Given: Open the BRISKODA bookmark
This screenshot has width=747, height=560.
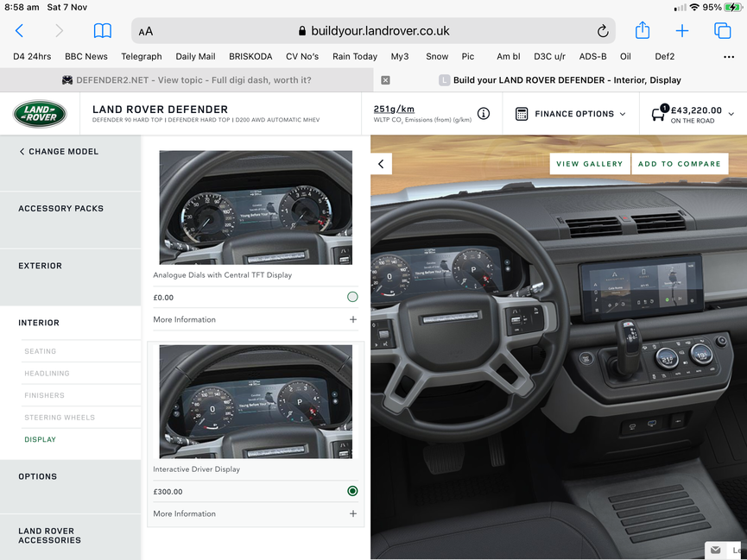Looking at the screenshot, I should (x=250, y=57).
